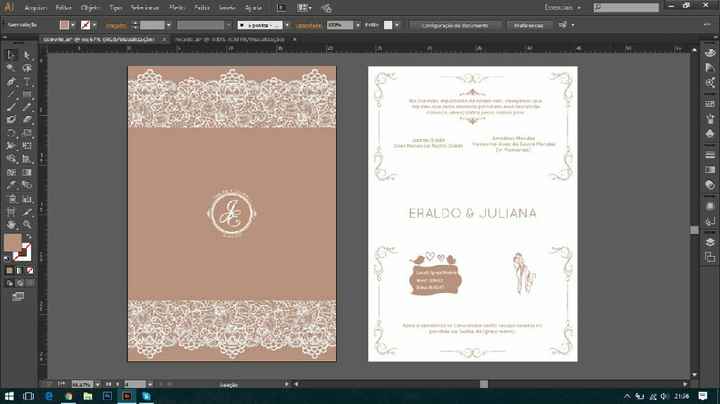This screenshot has width=720, height=404.
Task: Swap fill and stroke colors
Action: click(29, 236)
